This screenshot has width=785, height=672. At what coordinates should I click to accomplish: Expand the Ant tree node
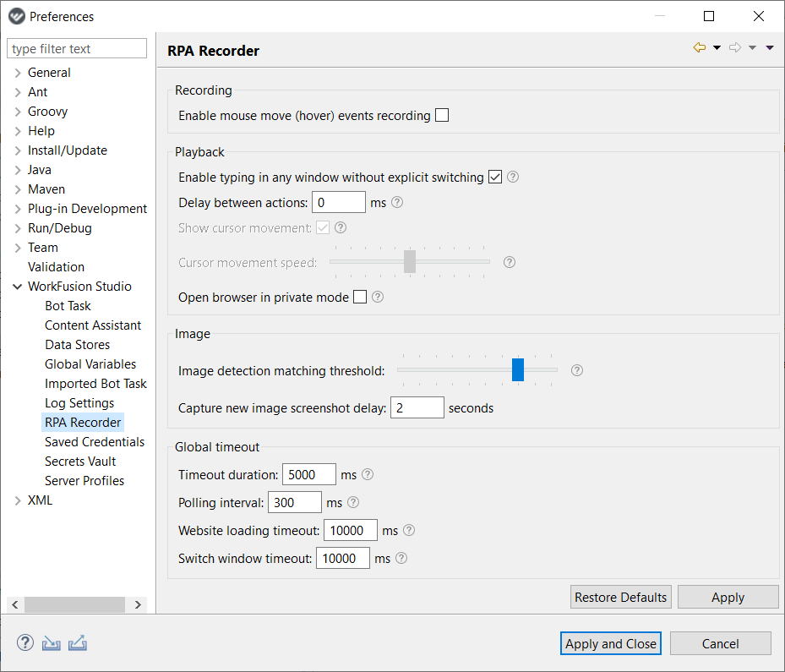pos(18,92)
